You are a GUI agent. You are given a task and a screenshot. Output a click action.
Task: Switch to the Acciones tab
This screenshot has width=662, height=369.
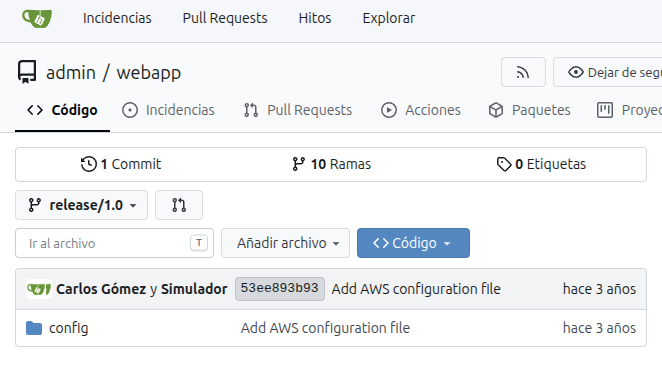[421, 110]
